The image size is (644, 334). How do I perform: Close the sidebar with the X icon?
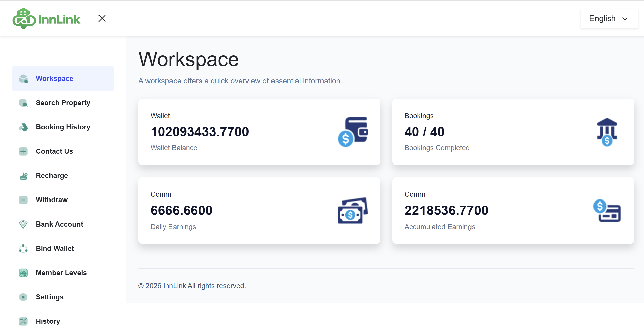point(102,18)
